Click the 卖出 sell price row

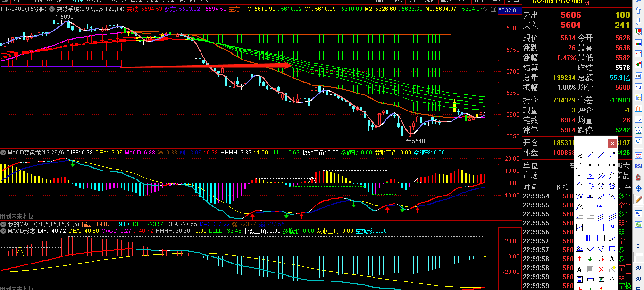577,15
